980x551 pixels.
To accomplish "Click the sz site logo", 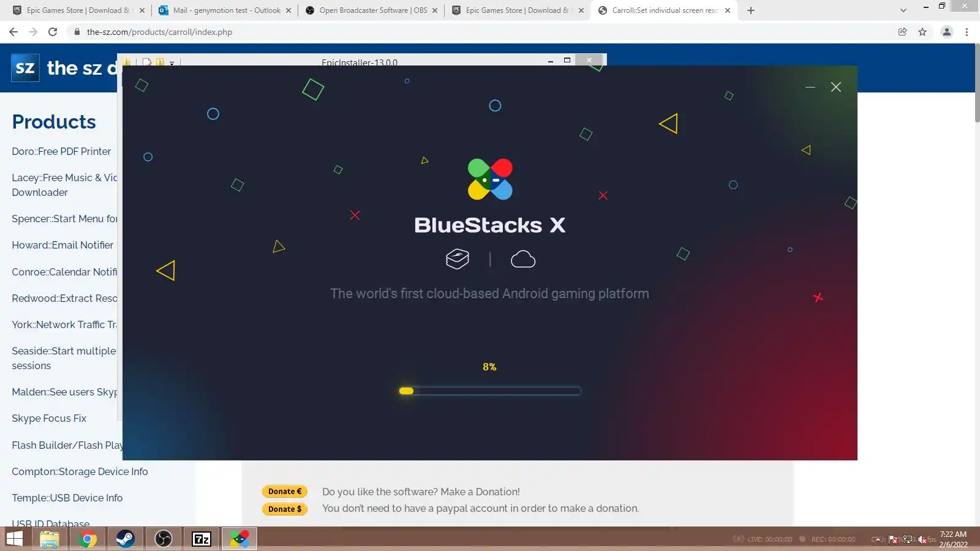I will pos(25,67).
